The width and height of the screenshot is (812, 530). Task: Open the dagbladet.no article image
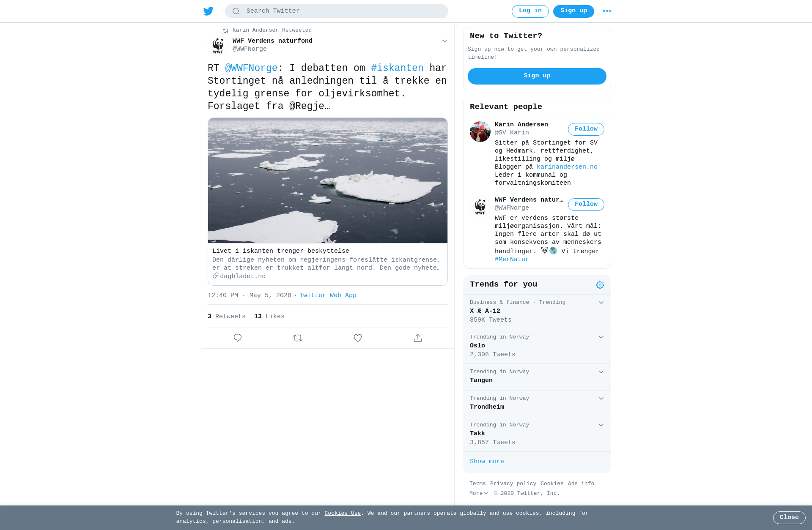328,180
